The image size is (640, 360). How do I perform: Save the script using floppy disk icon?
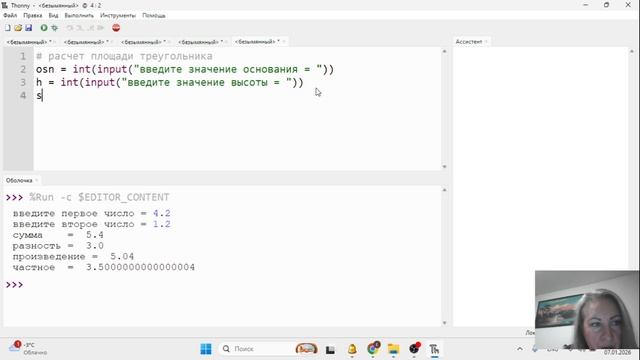(x=29, y=28)
